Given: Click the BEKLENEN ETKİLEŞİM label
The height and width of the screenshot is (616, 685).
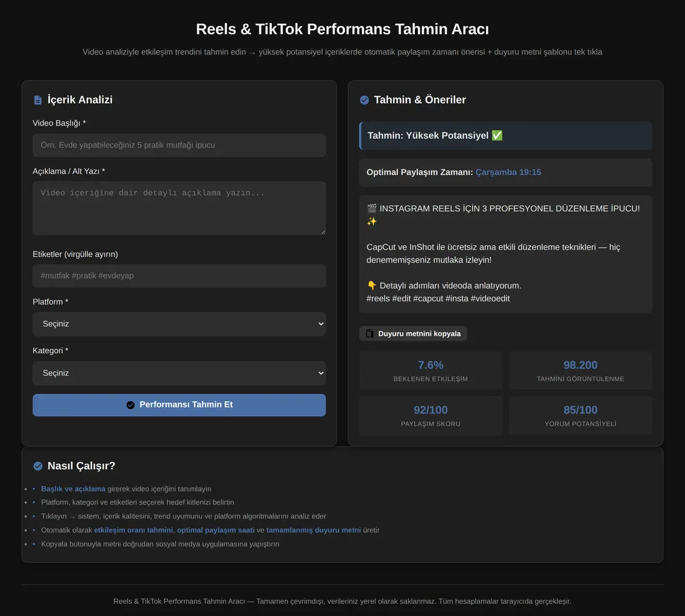Looking at the screenshot, I should [x=430, y=379].
